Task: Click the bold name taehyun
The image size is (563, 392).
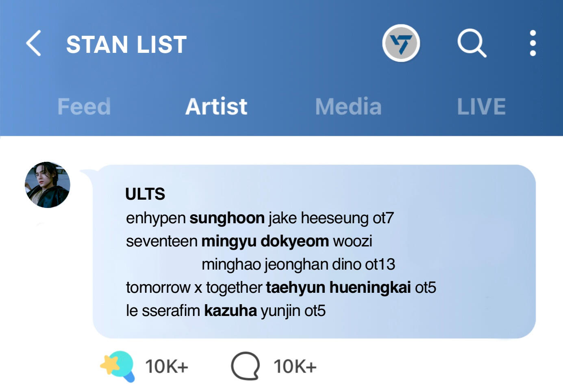Action: [x=296, y=287]
